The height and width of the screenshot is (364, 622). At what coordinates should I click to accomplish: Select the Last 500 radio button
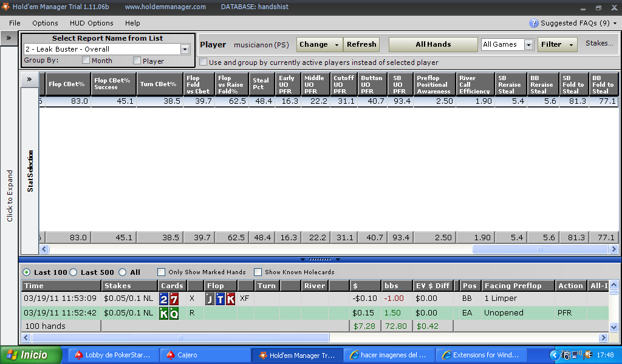point(73,272)
